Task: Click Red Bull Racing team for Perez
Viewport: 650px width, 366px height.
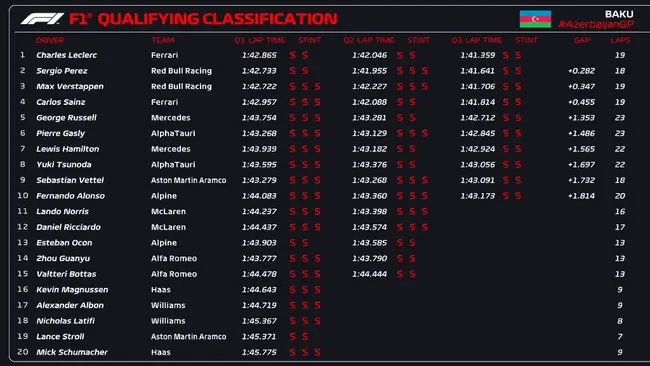Action: (181, 71)
